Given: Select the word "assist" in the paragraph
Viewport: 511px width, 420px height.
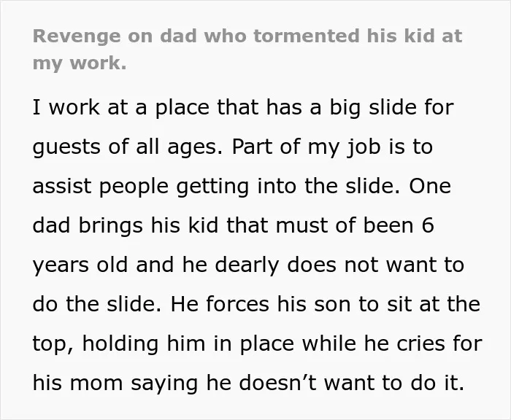Looking at the screenshot, I should [62, 186].
